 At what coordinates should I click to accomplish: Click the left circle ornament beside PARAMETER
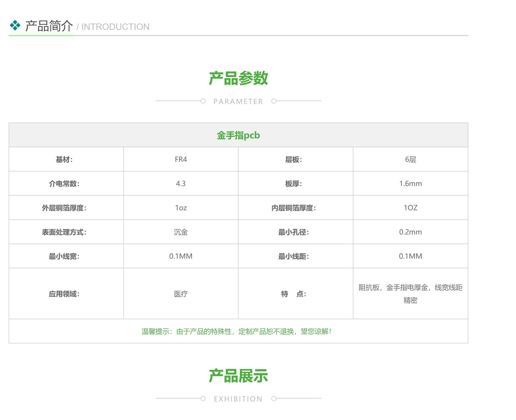[x=203, y=101]
